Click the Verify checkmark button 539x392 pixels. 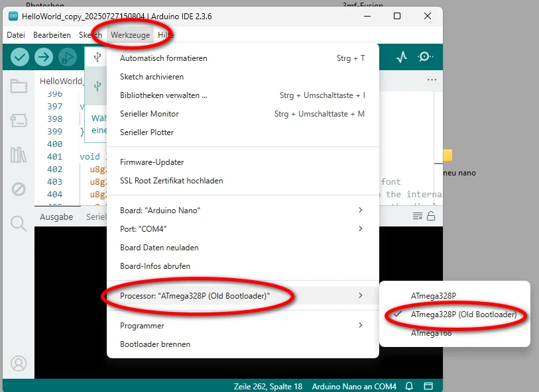(20, 57)
